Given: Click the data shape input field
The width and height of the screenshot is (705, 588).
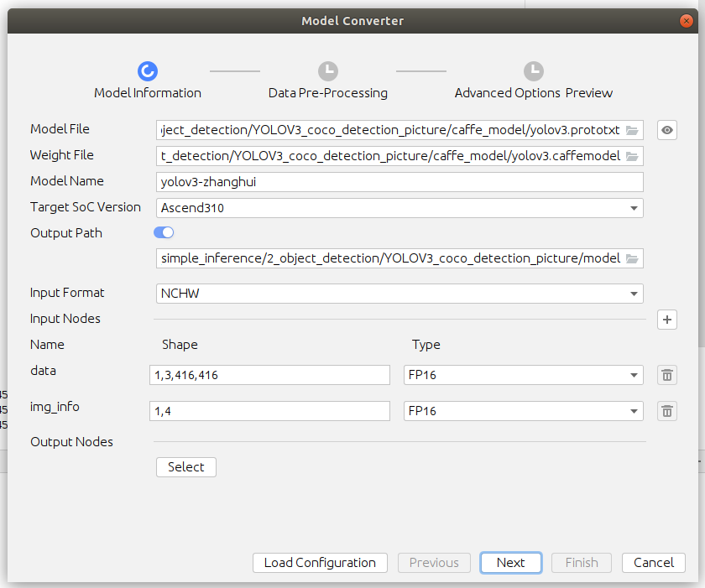Looking at the screenshot, I should tap(270, 375).
